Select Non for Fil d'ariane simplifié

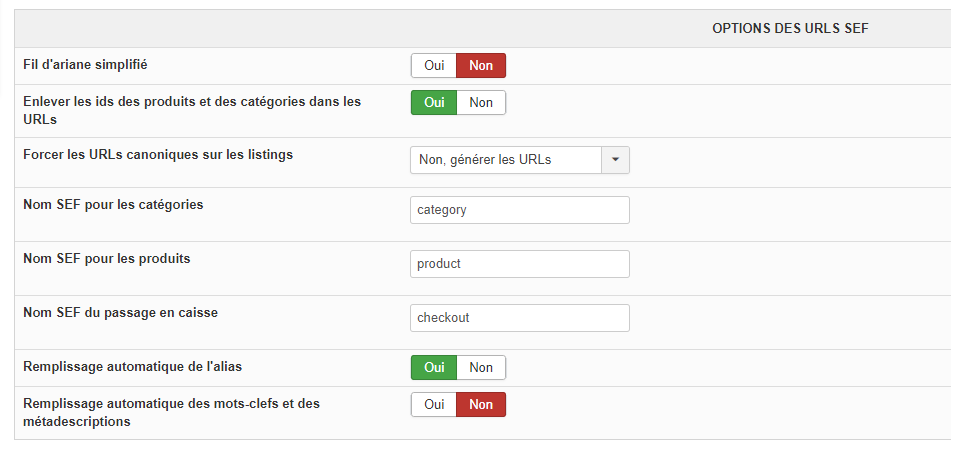[x=481, y=66]
